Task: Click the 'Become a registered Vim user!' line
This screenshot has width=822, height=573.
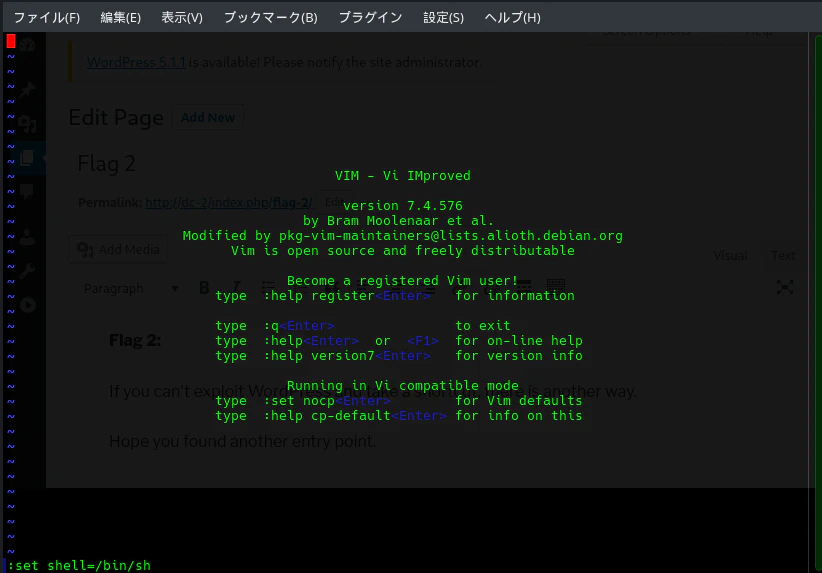Action: pyautogui.click(x=403, y=281)
